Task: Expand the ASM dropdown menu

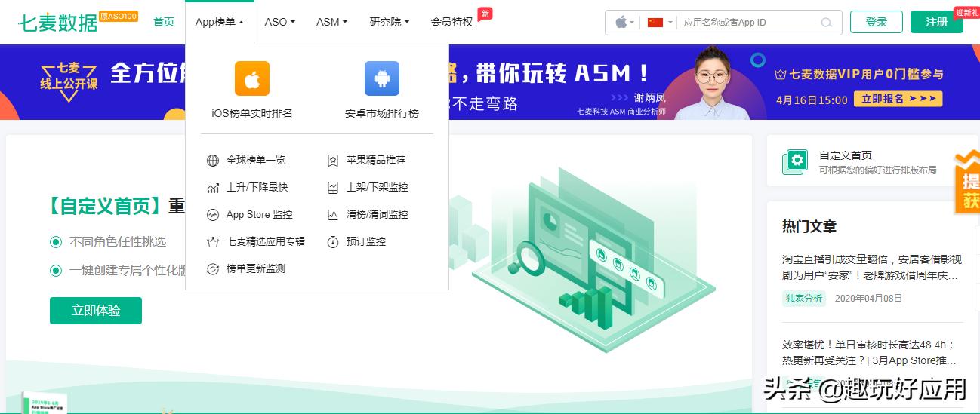Action: (332, 22)
